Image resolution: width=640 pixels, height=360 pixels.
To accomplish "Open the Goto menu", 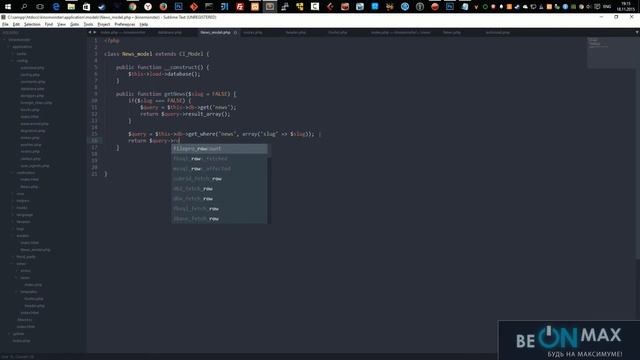I will (x=74, y=24).
